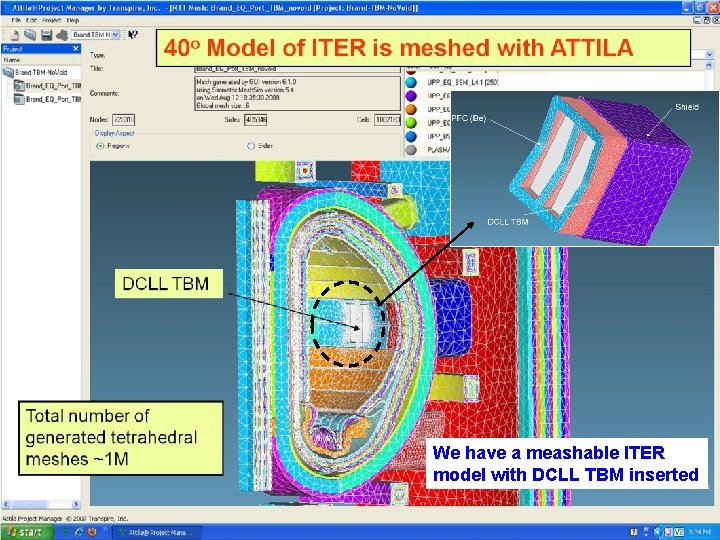The height and width of the screenshot is (540, 720).
Task: Click the Display Aspect group label
Action: point(114,133)
